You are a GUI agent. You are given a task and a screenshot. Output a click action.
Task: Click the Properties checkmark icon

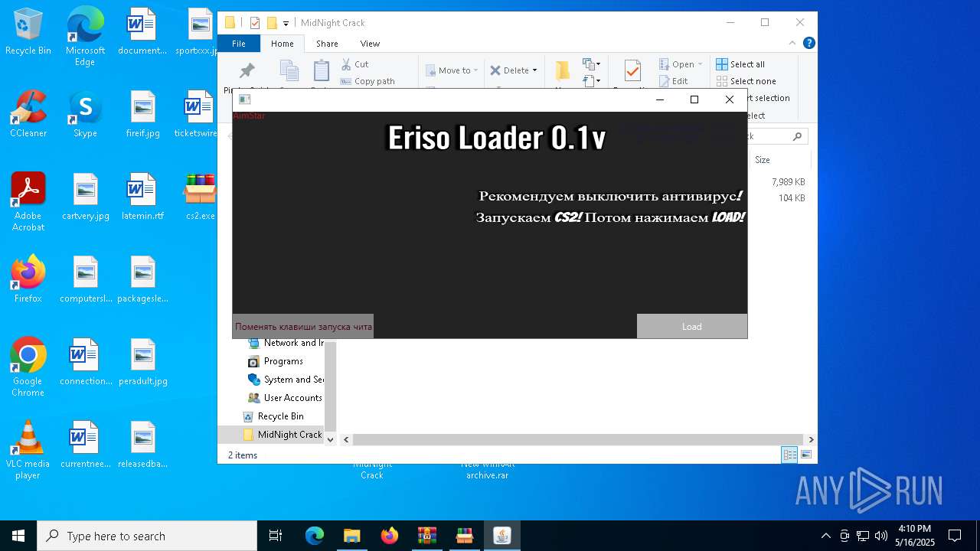coord(632,70)
